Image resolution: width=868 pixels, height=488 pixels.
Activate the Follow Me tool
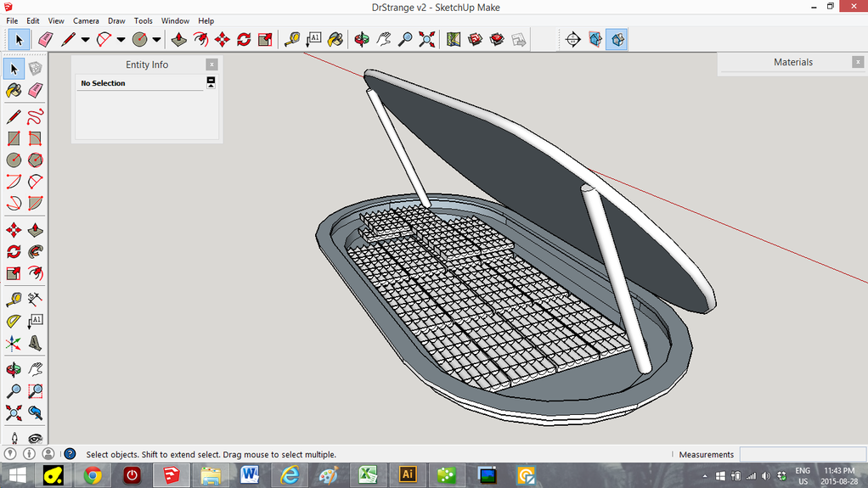(36, 252)
